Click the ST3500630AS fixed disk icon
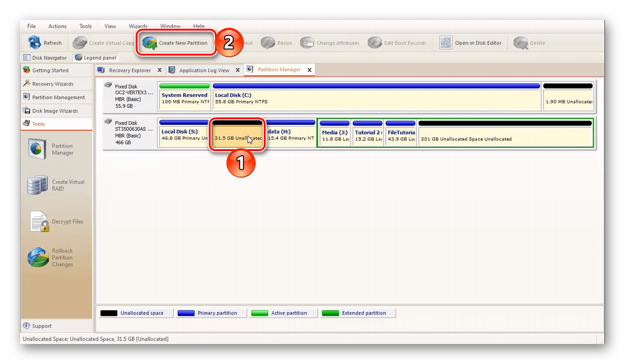The height and width of the screenshot is (364, 625). [x=108, y=122]
